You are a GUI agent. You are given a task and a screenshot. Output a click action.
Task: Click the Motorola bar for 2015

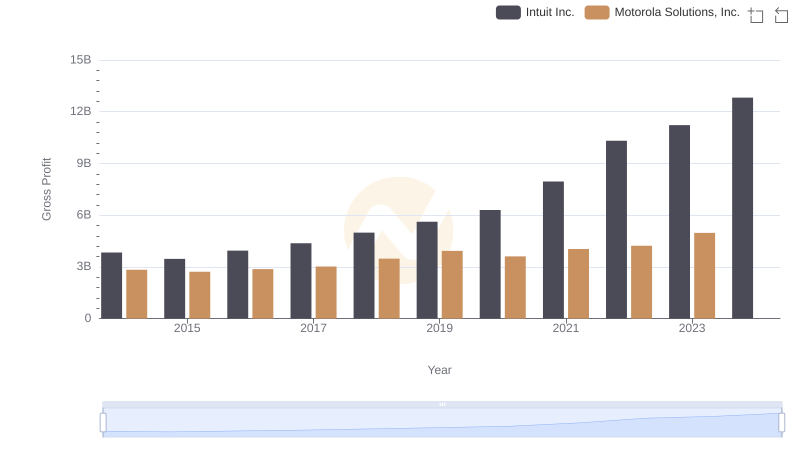[200, 295]
